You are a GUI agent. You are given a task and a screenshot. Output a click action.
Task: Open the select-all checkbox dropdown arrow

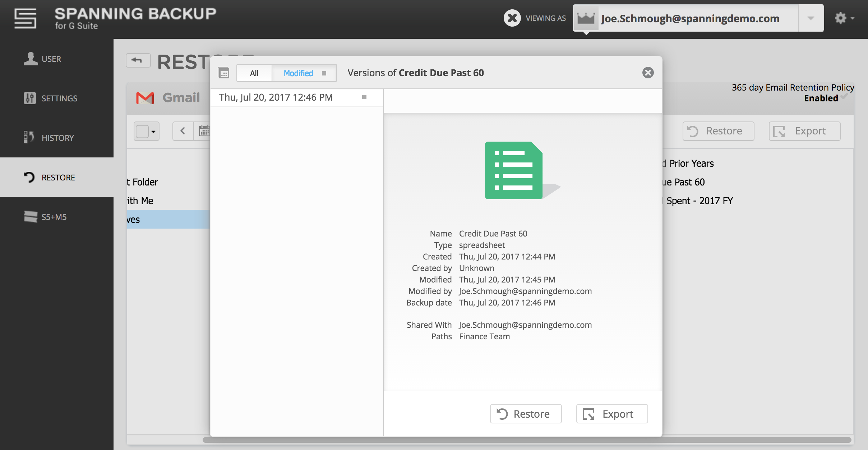154,132
